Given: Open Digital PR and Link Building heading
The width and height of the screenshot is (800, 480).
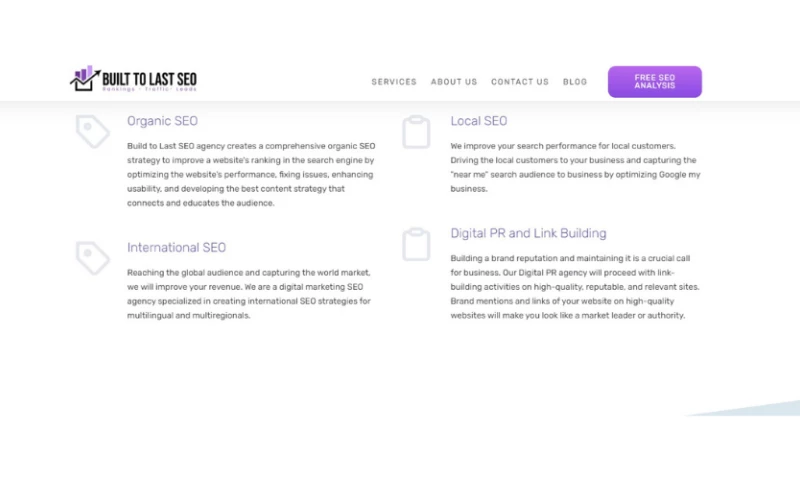Looking at the screenshot, I should click(528, 233).
